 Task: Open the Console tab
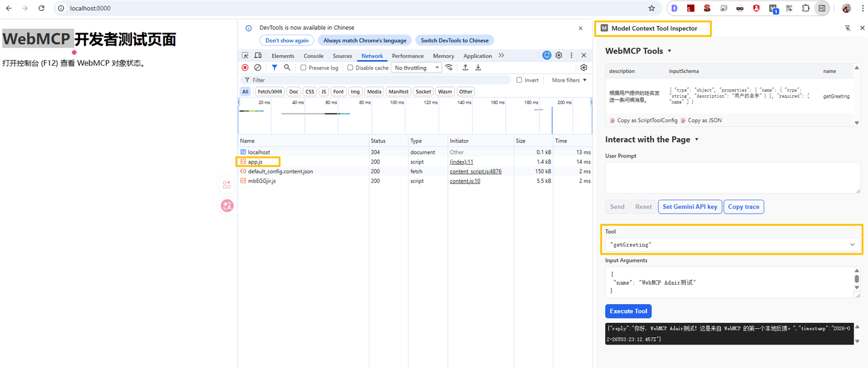coord(313,56)
